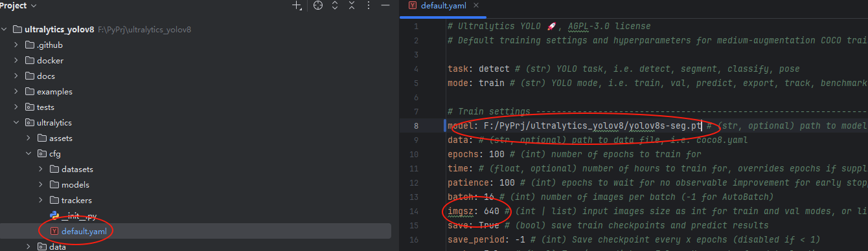The width and height of the screenshot is (868, 251).
Task: Open Project panel options three-dot menu
Action: [x=369, y=6]
